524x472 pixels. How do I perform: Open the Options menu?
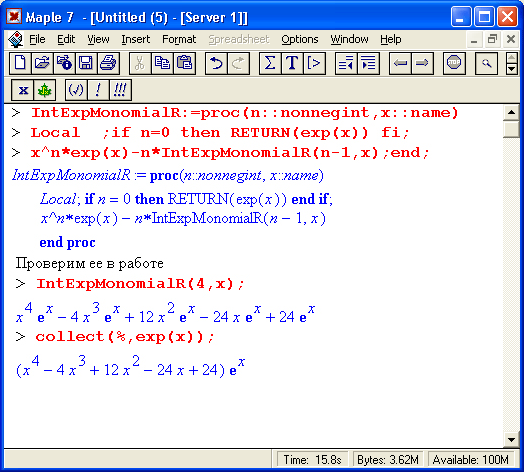click(x=299, y=39)
